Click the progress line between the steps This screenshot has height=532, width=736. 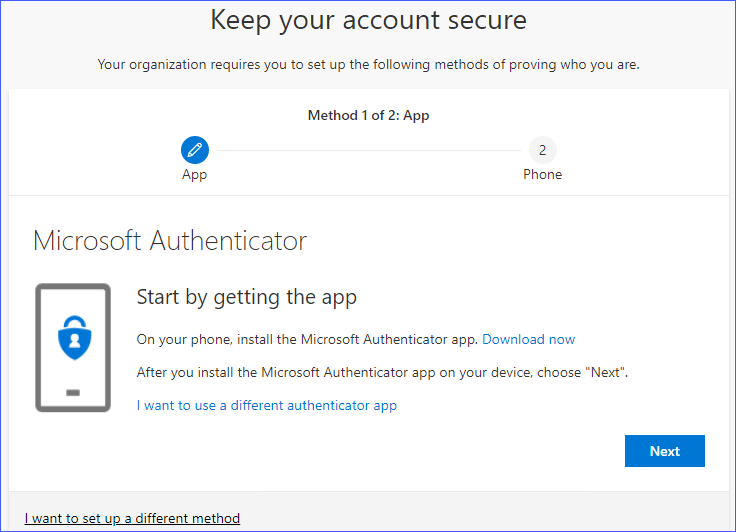tap(368, 151)
